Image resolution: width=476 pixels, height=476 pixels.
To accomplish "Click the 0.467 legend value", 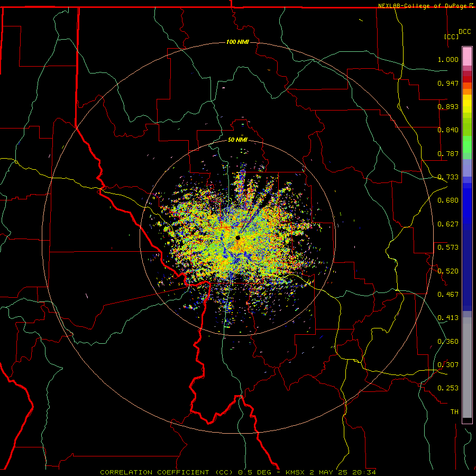I will click(448, 295).
